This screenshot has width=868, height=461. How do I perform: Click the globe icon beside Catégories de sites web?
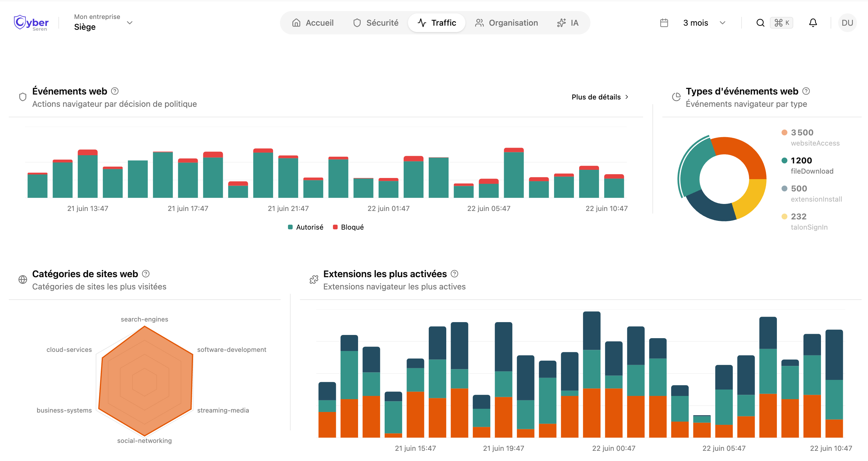point(22,280)
